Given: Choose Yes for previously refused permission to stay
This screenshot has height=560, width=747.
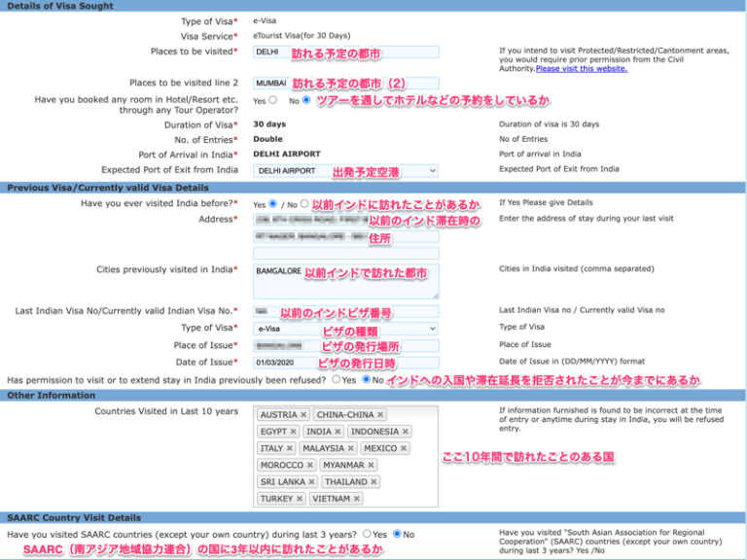Looking at the screenshot, I should point(336,379).
